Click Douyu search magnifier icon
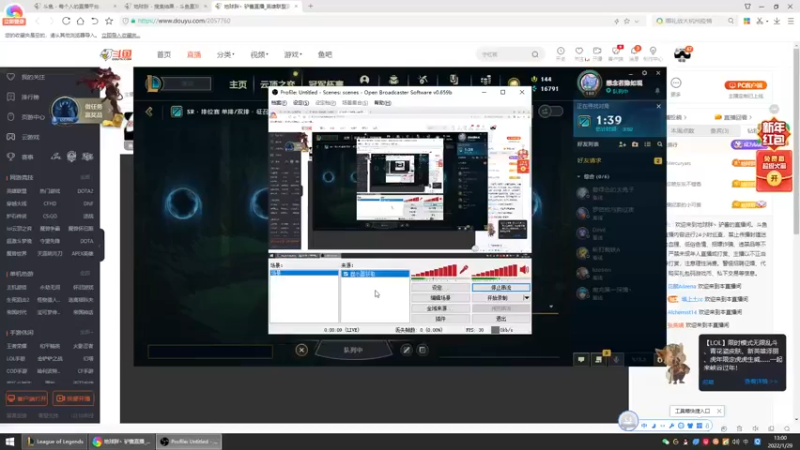The width and height of the screenshot is (800, 450). (x=535, y=55)
